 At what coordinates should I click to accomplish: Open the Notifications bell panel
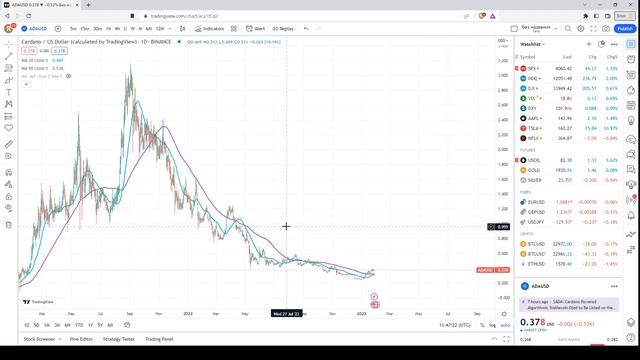click(631, 216)
